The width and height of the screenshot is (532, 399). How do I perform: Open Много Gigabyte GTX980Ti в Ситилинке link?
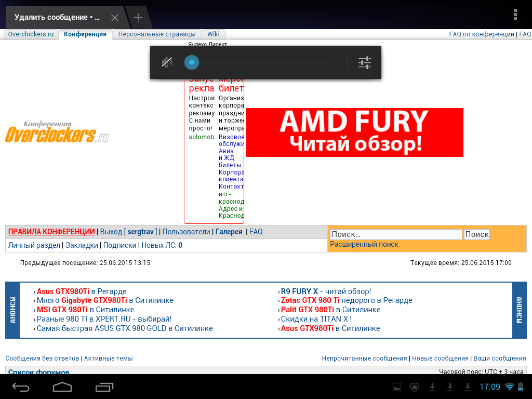[105, 300]
